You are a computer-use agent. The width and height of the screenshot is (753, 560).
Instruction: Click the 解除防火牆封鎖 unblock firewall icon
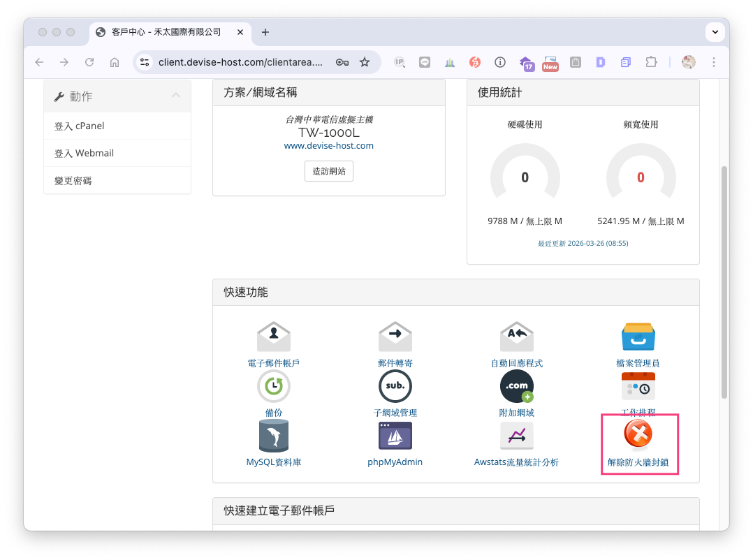pos(638,436)
